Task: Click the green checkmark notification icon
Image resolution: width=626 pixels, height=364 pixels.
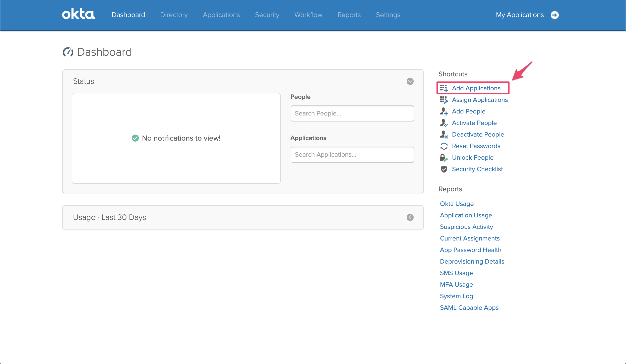Action: pyautogui.click(x=135, y=138)
